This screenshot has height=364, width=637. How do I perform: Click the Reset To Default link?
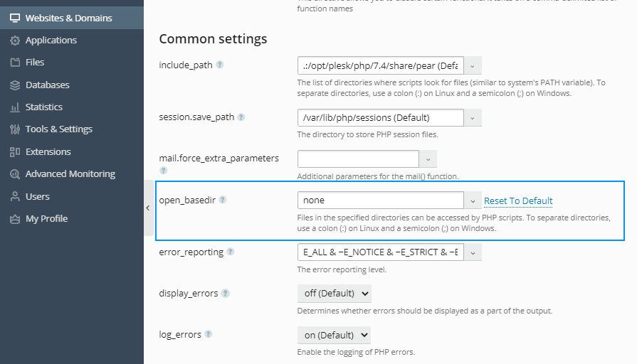pyautogui.click(x=518, y=201)
